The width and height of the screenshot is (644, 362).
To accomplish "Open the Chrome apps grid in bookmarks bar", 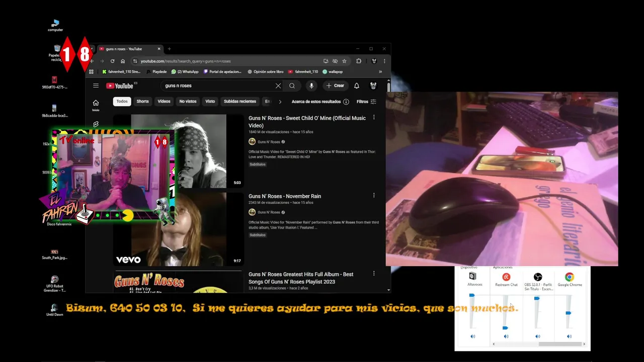I will [91, 71].
